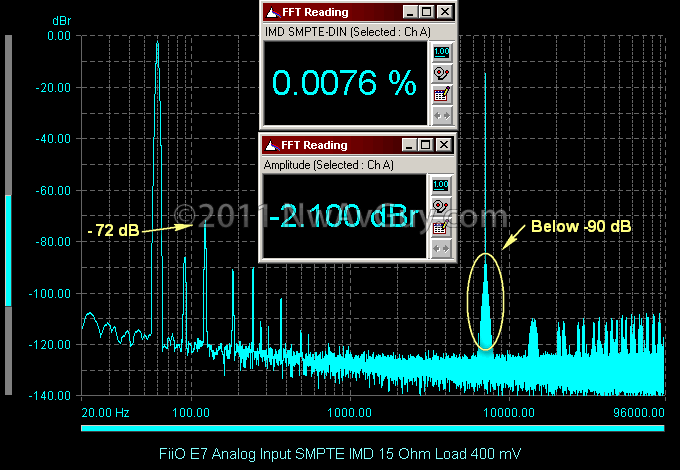Minimize the IMD SMPTE-DIN FFT Reading window
This screenshot has height=470, width=680.
pos(410,12)
